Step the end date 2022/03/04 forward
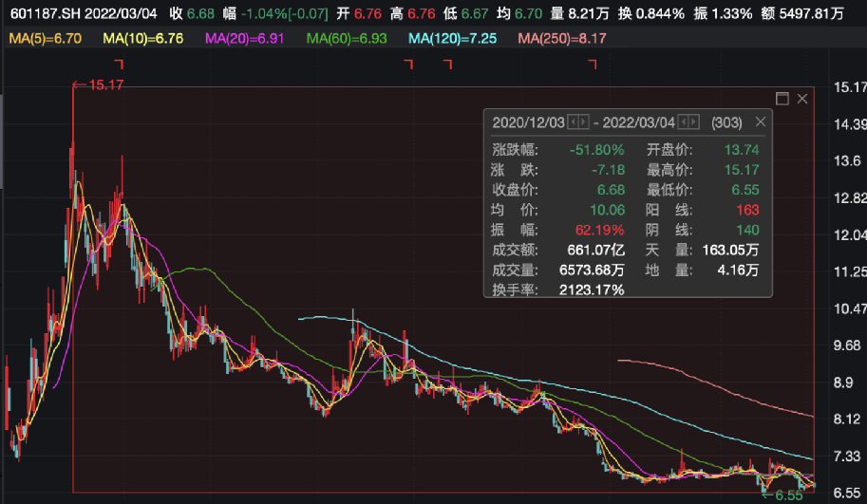This screenshot has height=504, width=867. [695, 122]
